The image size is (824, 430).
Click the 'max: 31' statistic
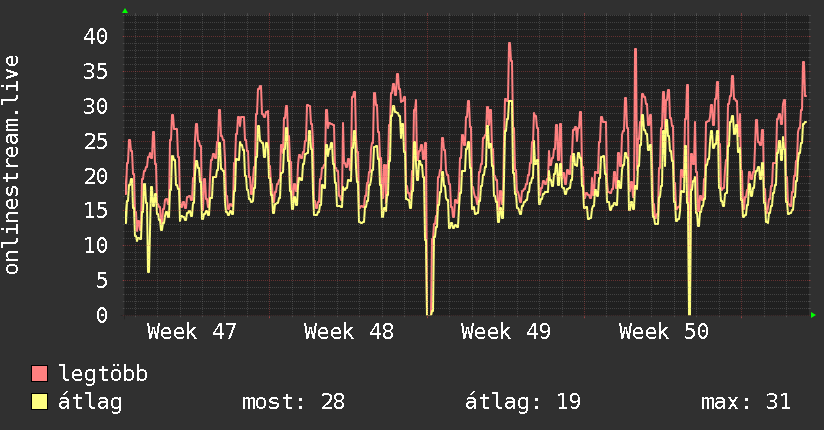[746, 402]
